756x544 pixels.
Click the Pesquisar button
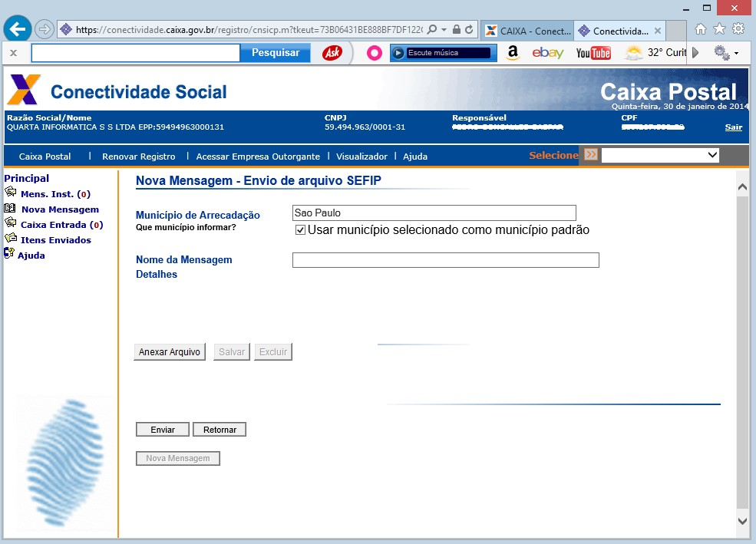[276, 52]
